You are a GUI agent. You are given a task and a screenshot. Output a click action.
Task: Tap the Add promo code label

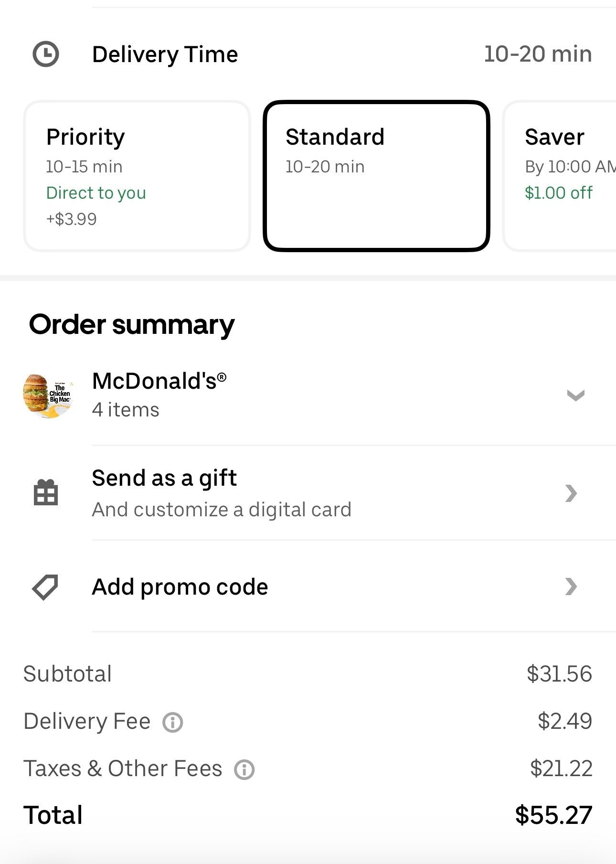(x=180, y=587)
